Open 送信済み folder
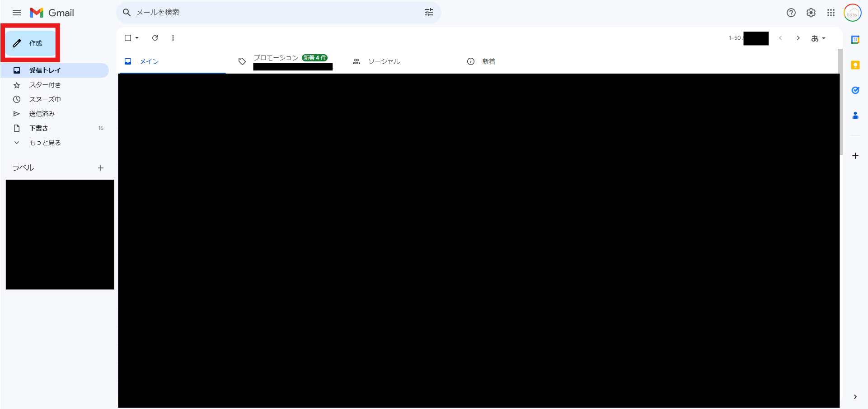The image size is (868, 409). coord(55,114)
